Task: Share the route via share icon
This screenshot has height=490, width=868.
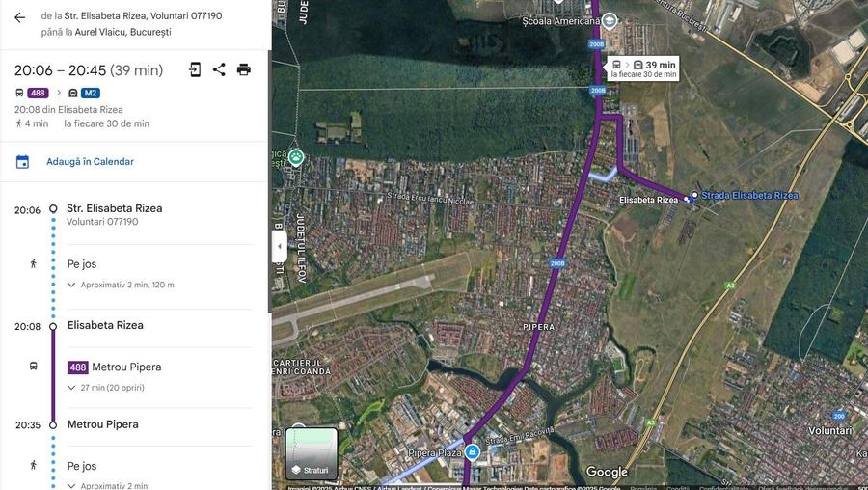Action: 219,69
